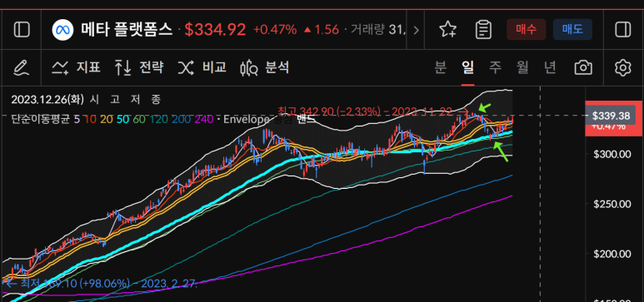Select moving average period 240
This screenshot has height=302, width=644.
tap(204, 120)
